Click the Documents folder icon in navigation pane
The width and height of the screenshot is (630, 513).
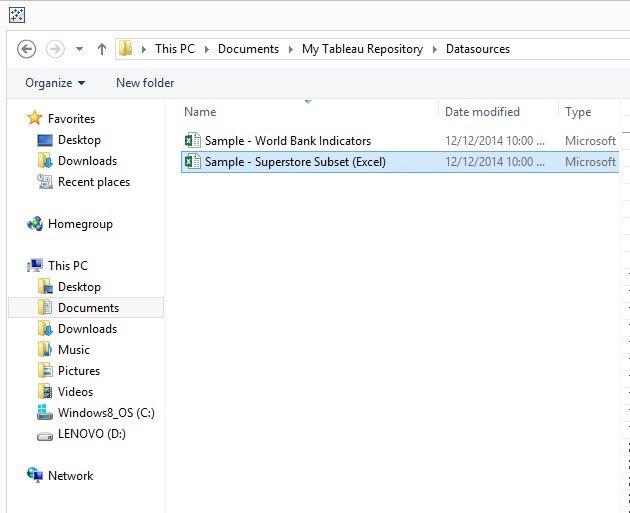(x=45, y=307)
